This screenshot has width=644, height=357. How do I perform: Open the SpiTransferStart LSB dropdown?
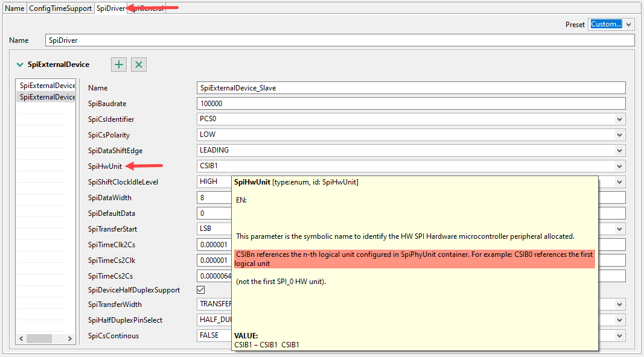(x=620, y=229)
